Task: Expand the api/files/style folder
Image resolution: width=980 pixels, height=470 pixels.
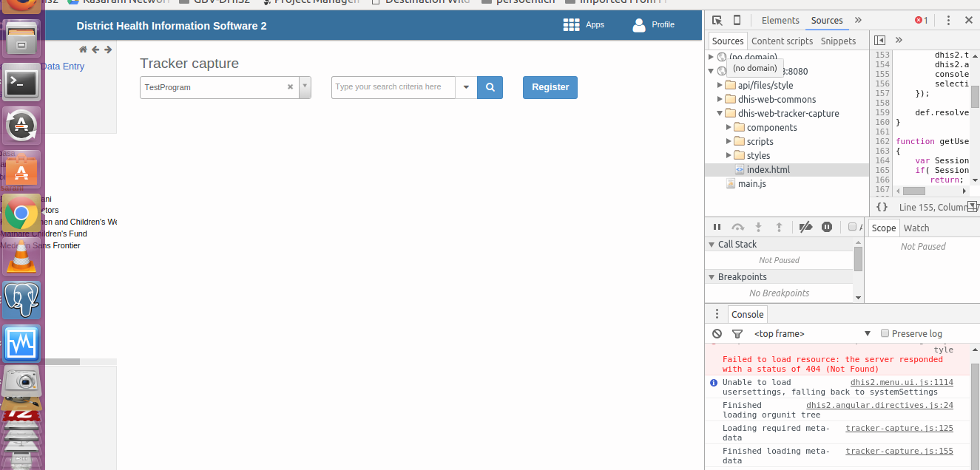Action: pos(720,85)
